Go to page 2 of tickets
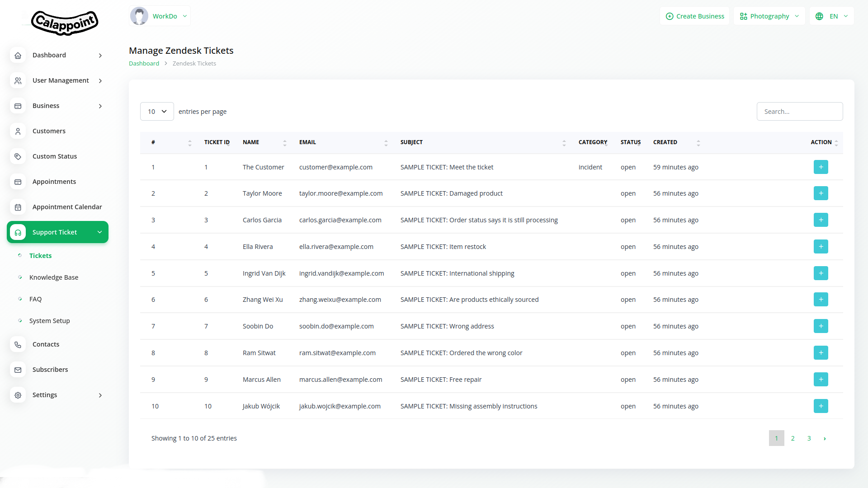This screenshot has height=488, width=868. (x=793, y=438)
